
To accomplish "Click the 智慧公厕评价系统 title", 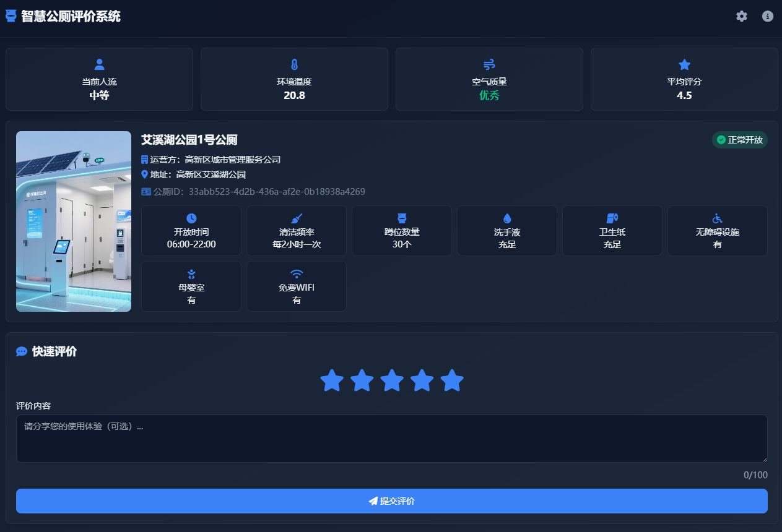I will click(x=71, y=16).
